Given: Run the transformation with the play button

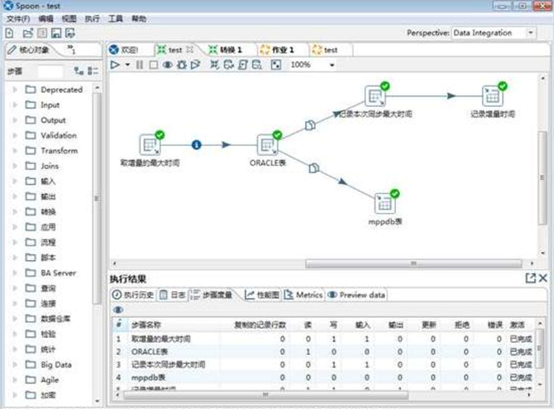Looking at the screenshot, I should pyautogui.click(x=115, y=65).
